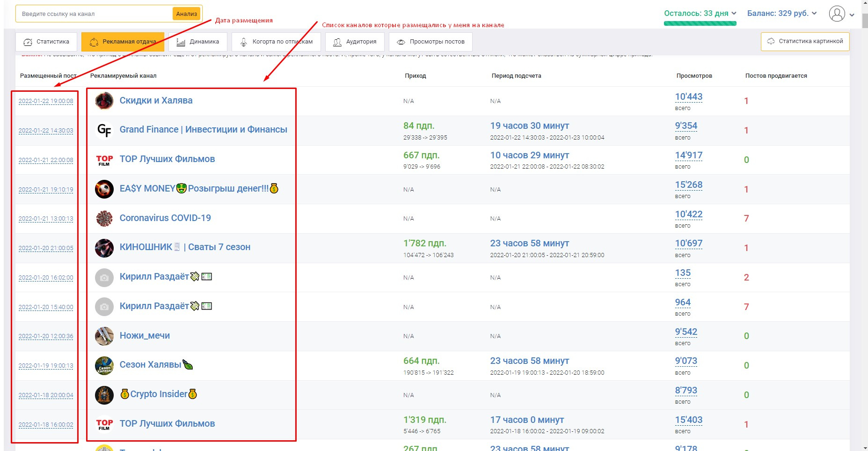Open the КИНОШНИК | Сваты 7 сезон link
This screenshot has height=451, width=868.
[185, 247]
